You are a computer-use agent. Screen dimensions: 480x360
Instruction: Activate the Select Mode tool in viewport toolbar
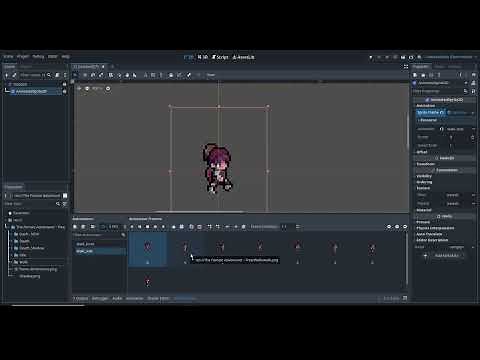[76, 75]
